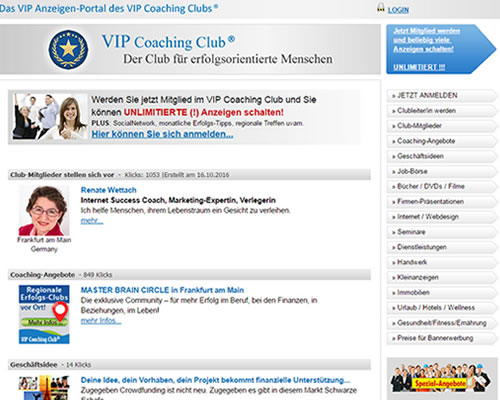Select Bücher / DVDs / Filme category
500x400 pixels.
(441, 186)
